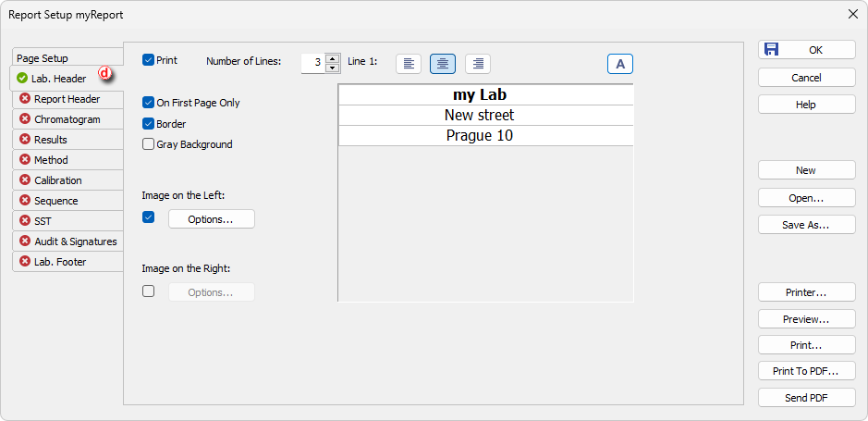Align Line 1 text to the left

coord(409,64)
